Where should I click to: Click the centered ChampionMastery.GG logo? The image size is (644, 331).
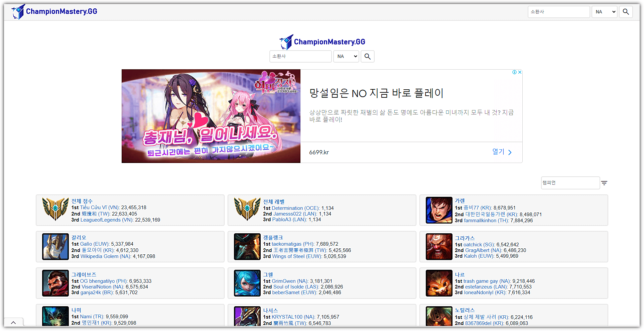point(323,42)
